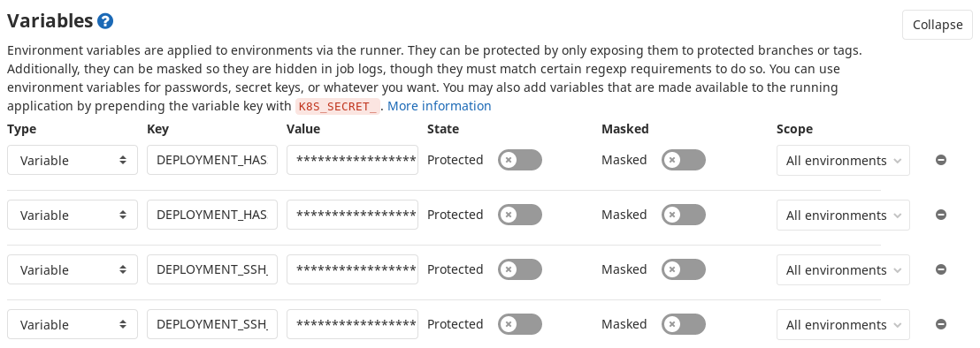Open the More information link
This screenshot has width=980, height=348.
coord(440,106)
